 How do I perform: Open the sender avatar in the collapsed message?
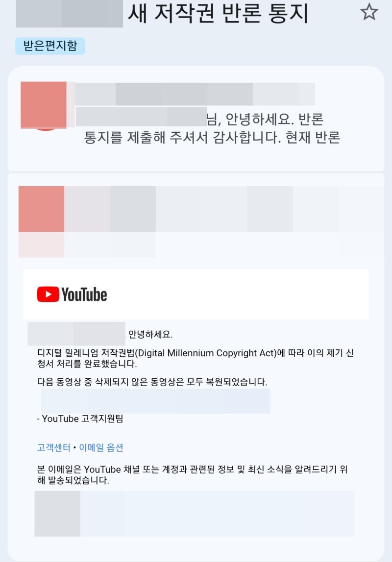point(44,105)
